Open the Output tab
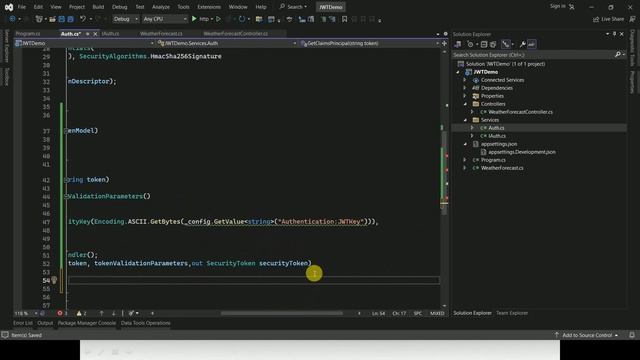The height and width of the screenshot is (360, 640). click(x=45, y=323)
